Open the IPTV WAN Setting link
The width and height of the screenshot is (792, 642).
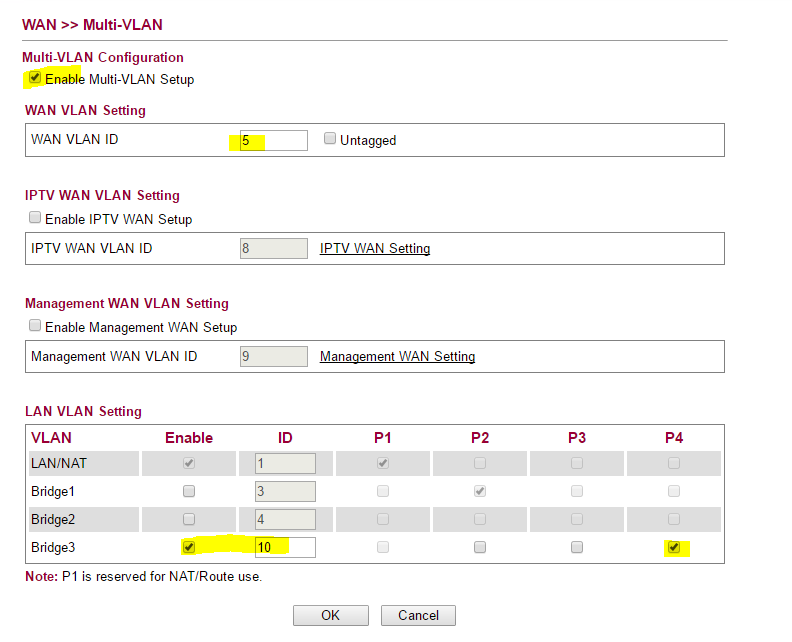(375, 248)
